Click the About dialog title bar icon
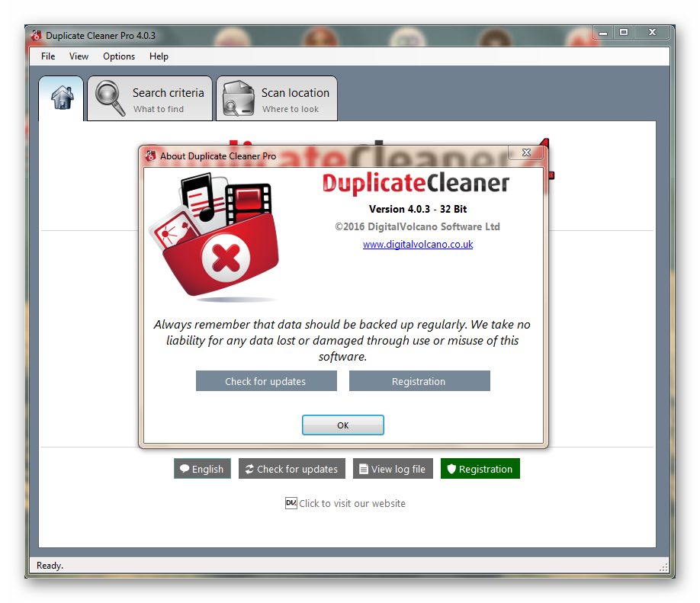Viewport: 700px width, 603px height. (150, 156)
